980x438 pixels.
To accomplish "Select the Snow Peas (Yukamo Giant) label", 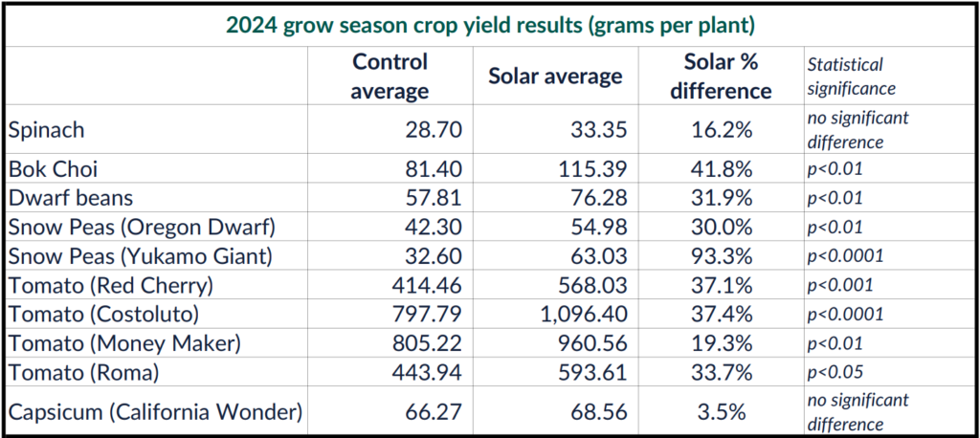I will coord(141,255).
